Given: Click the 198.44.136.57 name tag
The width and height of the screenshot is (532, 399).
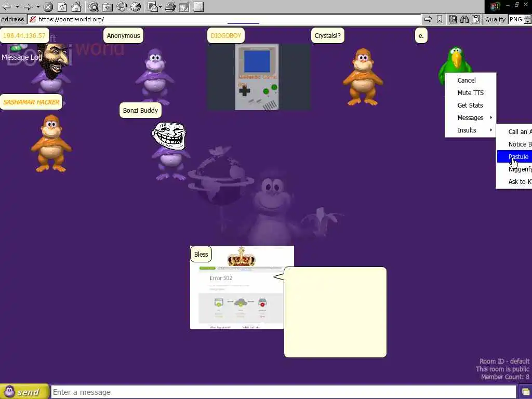Looking at the screenshot, I should [24, 36].
